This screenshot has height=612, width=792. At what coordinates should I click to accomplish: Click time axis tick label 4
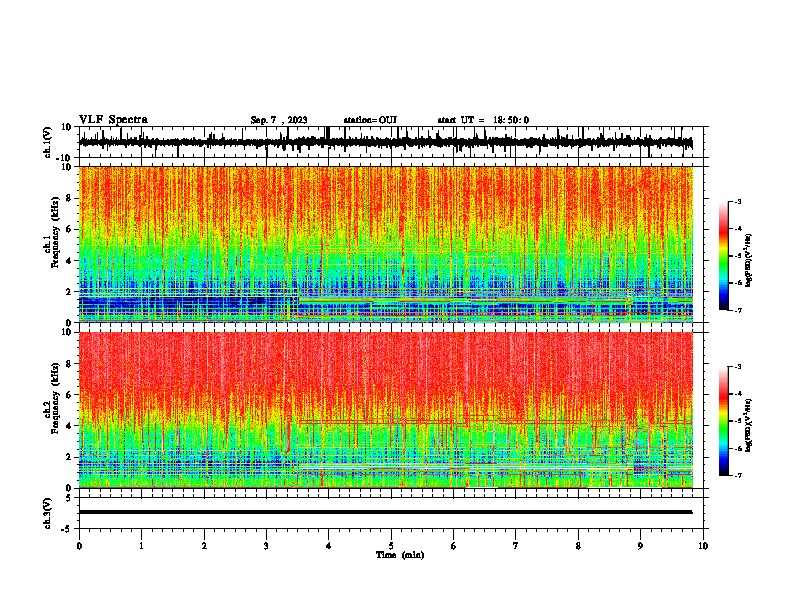coord(329,546)
